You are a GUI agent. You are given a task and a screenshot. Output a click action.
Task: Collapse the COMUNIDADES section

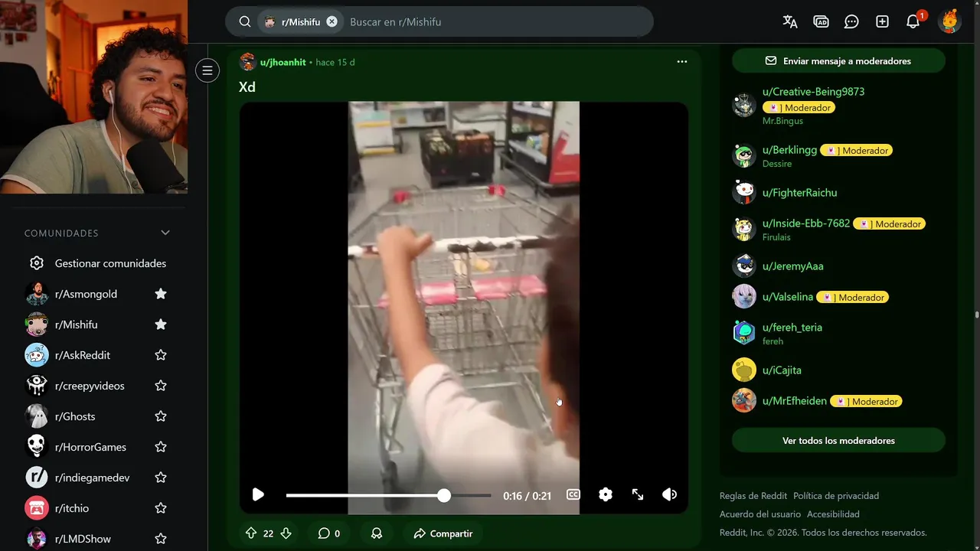coord(165,233)
